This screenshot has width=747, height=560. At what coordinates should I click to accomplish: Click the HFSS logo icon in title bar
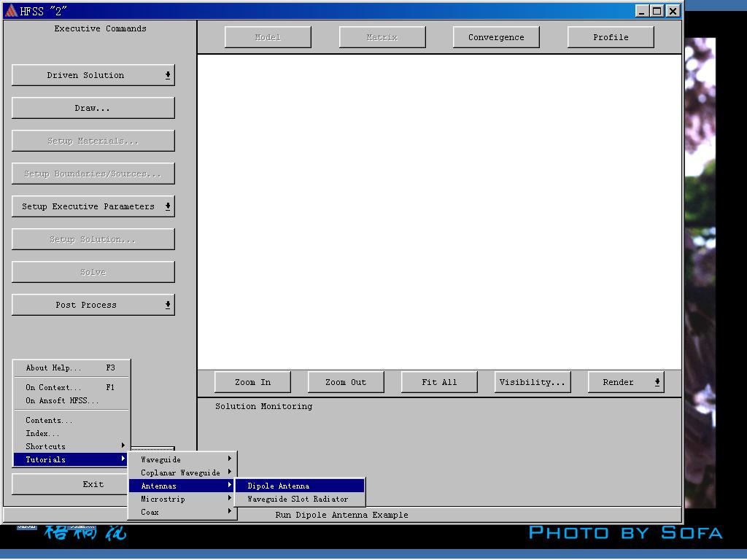11,10
